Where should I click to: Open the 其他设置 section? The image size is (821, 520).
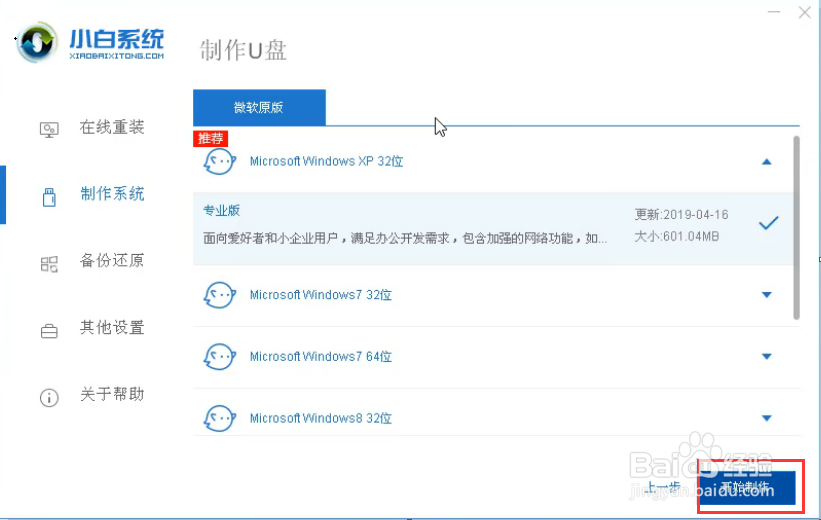tap(112, 327)
